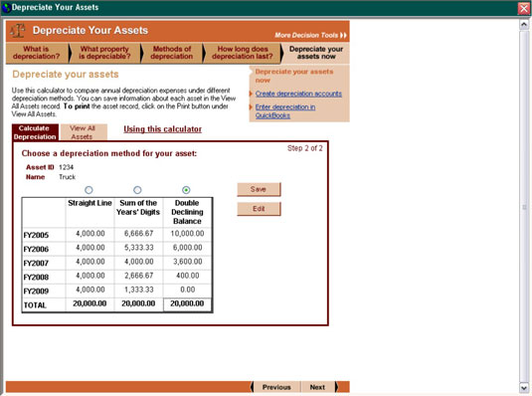Click the 400.00 cell in FY2008
Viewport: 532px width, 396px height.
pos(188,276)
